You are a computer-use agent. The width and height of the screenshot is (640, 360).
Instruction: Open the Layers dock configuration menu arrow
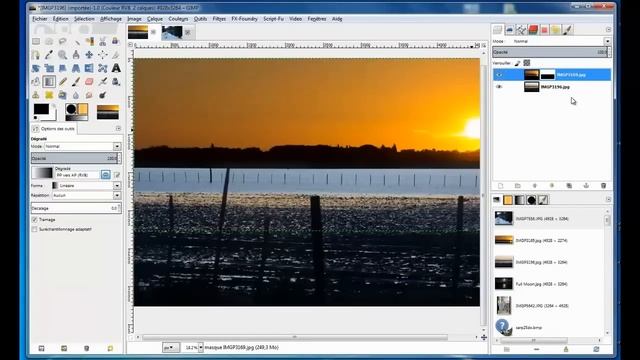[x=608, y=29]
